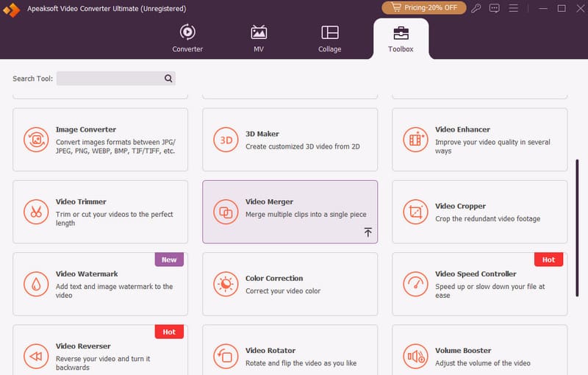Click the search magnifier icon

click(x=168, y=79)
